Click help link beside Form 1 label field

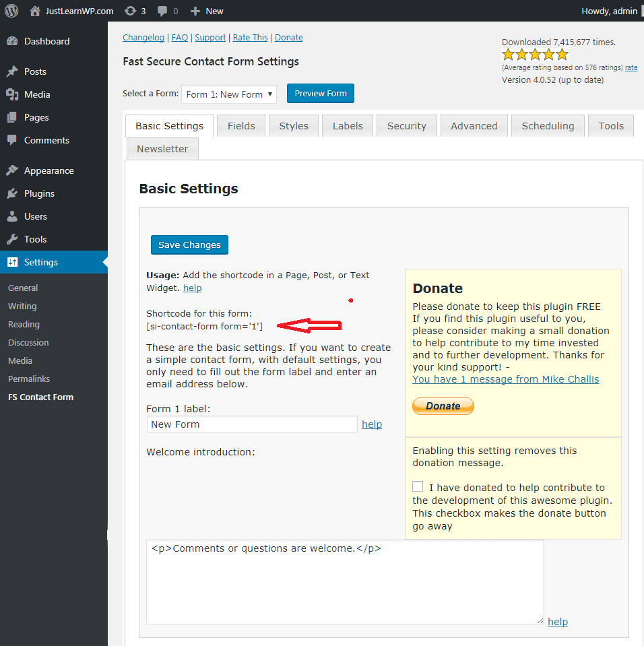[x=372, y=424]
